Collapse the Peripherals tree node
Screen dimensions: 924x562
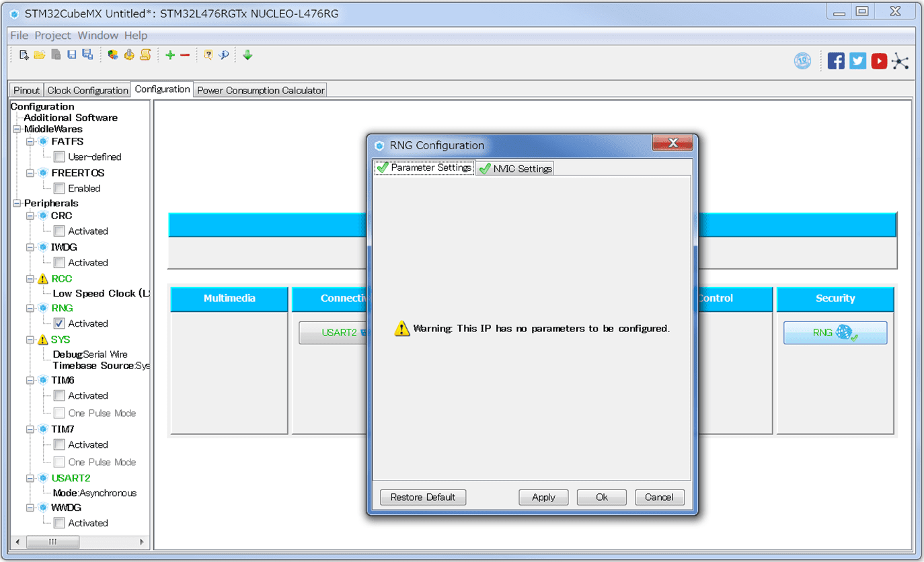click(17, 203)
